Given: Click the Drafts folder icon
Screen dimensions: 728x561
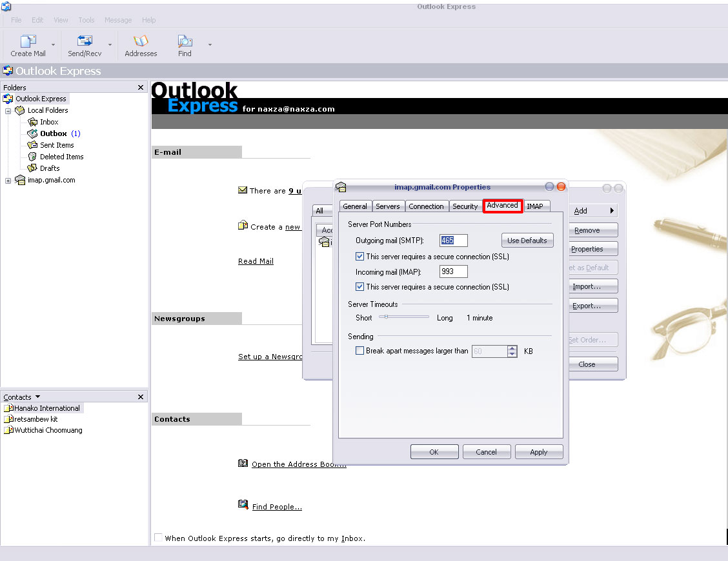Looking at the screenshot, I should [32, 168].
